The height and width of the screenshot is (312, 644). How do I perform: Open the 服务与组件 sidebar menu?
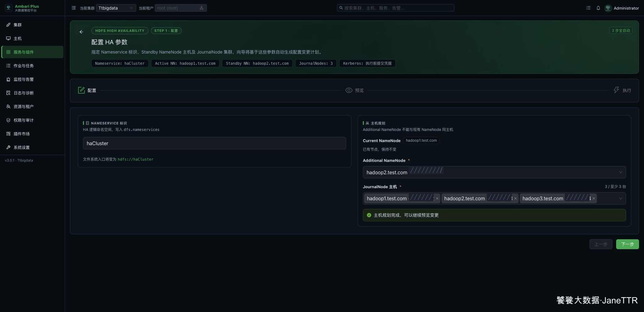(x=33, y=52)
